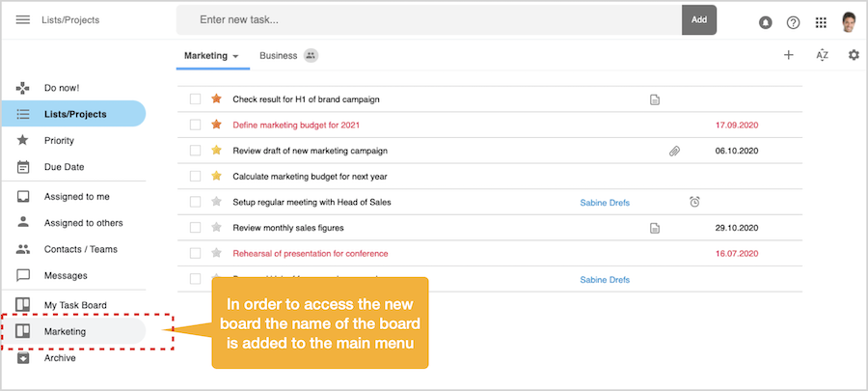Image resolution: width=868 pixels, height=391 pixels.
Task: Click the Marketing board icon in sidebar
Action: [23, 331]
